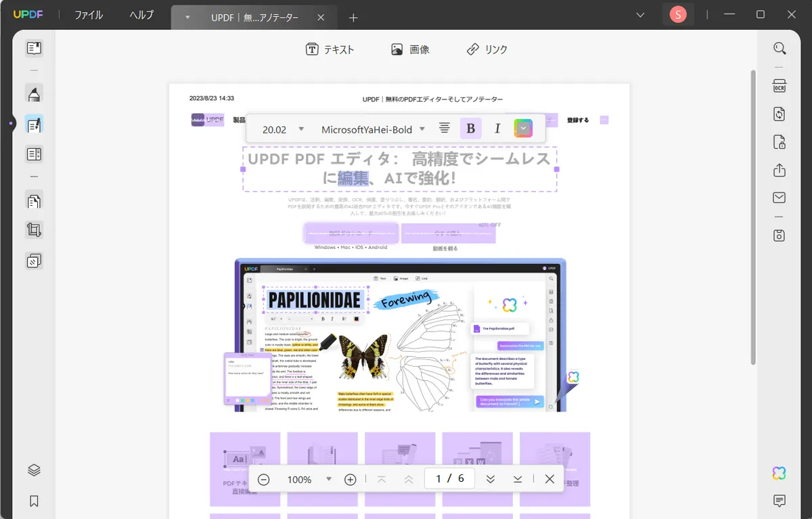
Task: Select the Comment highlighter tool in sidebar
Action: (34, 93)
